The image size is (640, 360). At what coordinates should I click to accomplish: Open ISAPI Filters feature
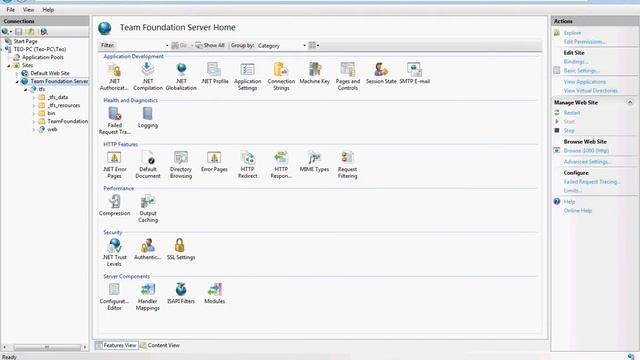pos(181,293)
